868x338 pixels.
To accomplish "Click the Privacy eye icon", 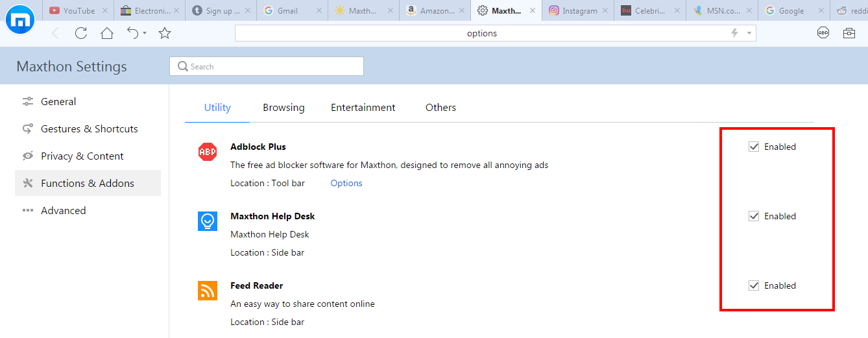I will (x=28, y=156).
